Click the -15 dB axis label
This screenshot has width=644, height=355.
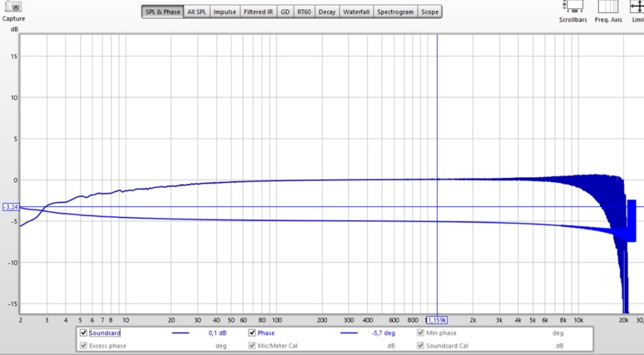13,303
